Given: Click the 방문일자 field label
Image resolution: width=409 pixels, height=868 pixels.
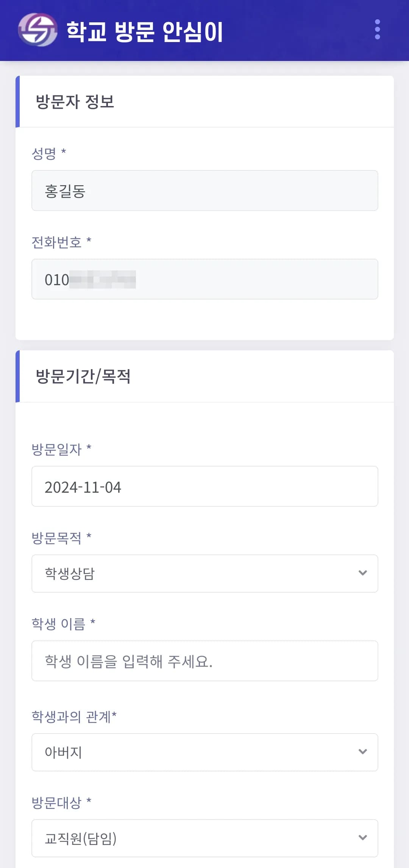Looking at the screenshot, I should click(56, 449).
